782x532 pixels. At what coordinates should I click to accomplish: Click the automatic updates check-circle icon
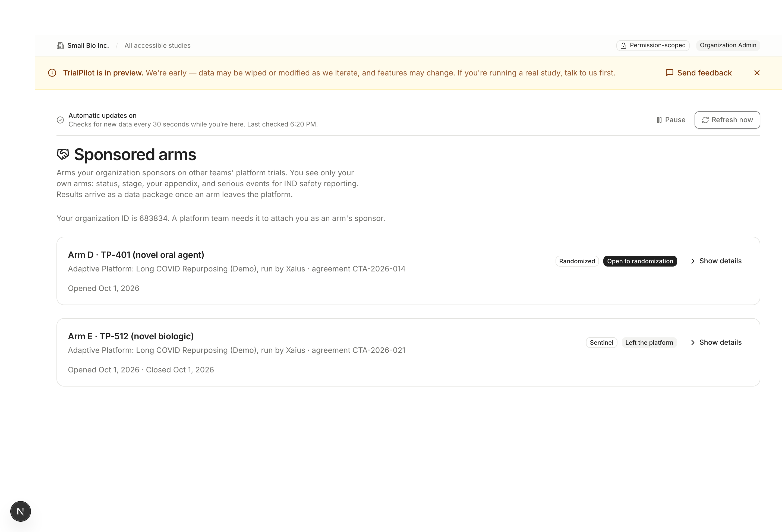pos(60,120)
